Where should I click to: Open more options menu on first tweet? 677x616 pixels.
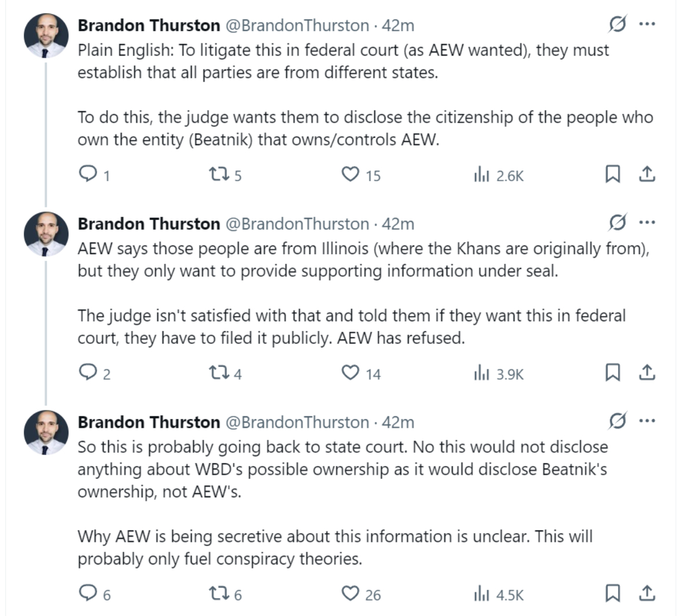coord(647,24)
